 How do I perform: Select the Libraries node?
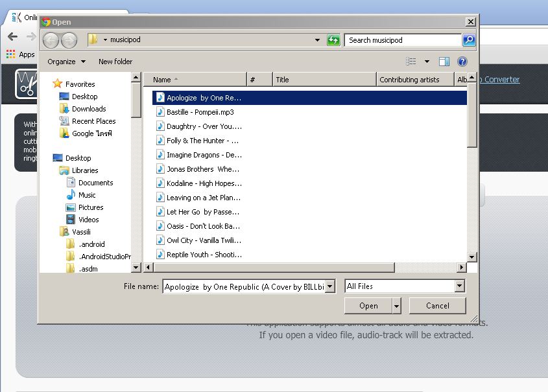point(79,170)
